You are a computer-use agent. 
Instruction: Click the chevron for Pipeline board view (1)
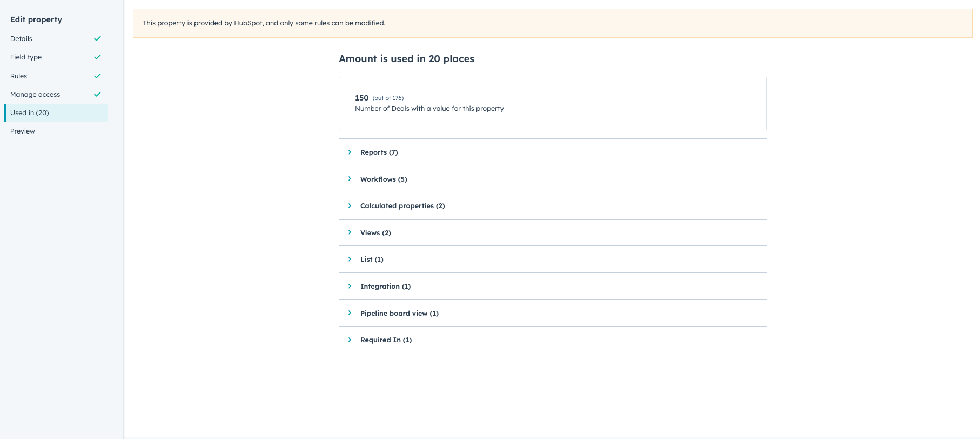pos(349,313)
